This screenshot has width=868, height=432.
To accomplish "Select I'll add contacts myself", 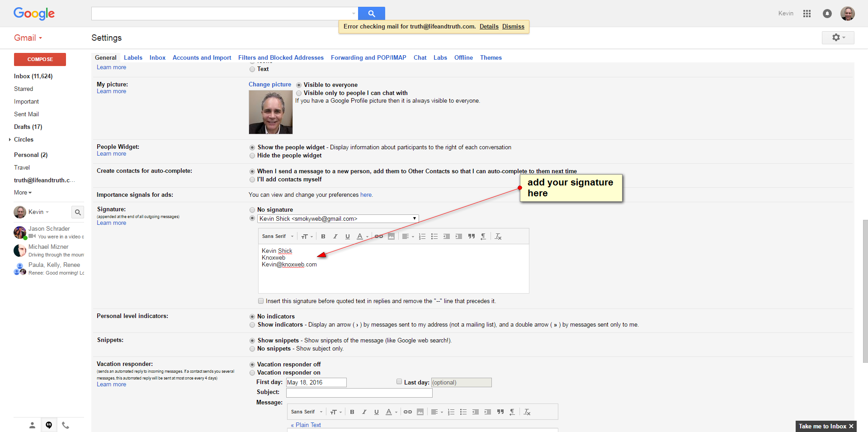I will [252, 180].
